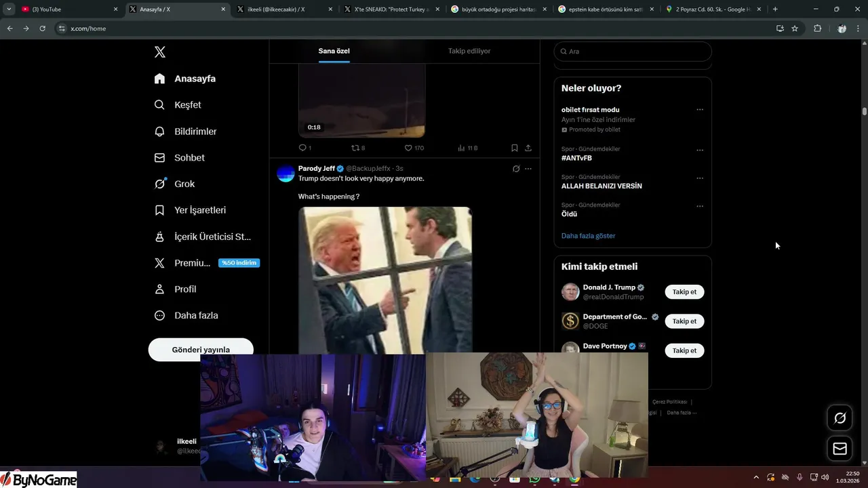
Task: Click the Ara search field
Action: click(x=633, y=52)
